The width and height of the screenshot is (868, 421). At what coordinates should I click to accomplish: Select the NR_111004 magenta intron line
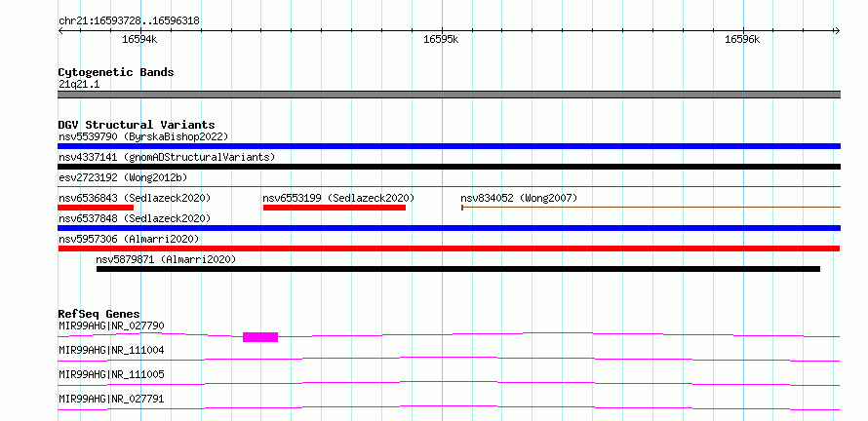click(449, 360)
